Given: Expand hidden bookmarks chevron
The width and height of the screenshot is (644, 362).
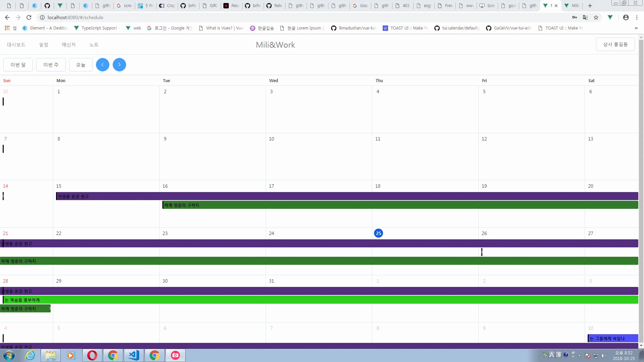Looking at the screenshot, I should tap(636, 28).
